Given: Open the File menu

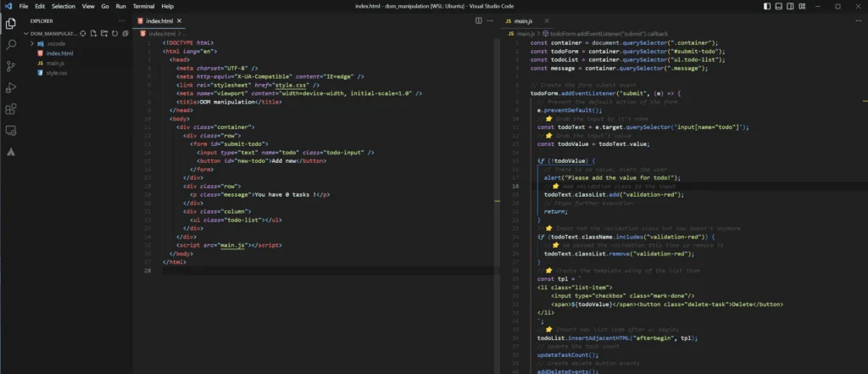Looking at the screenshot, I should [23, 6].
